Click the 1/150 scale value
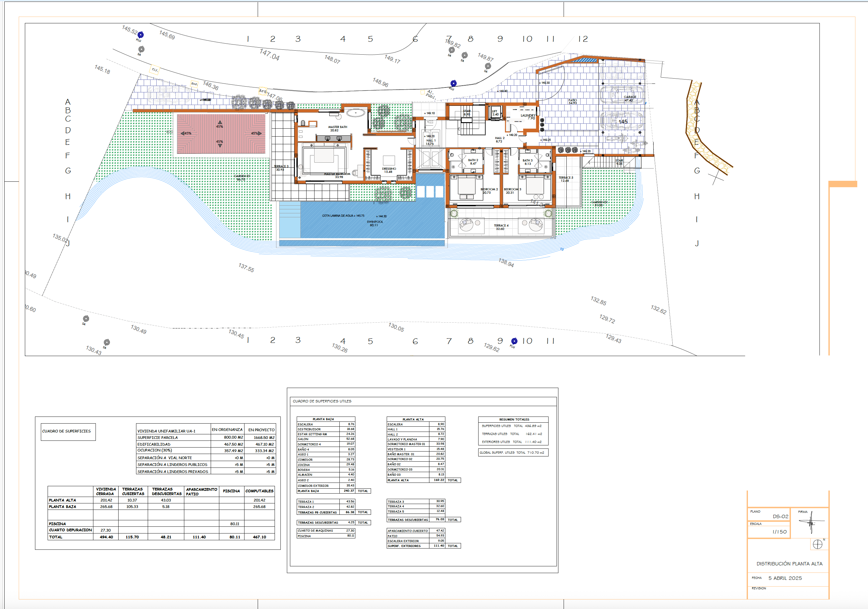 [x=779, y=532]
